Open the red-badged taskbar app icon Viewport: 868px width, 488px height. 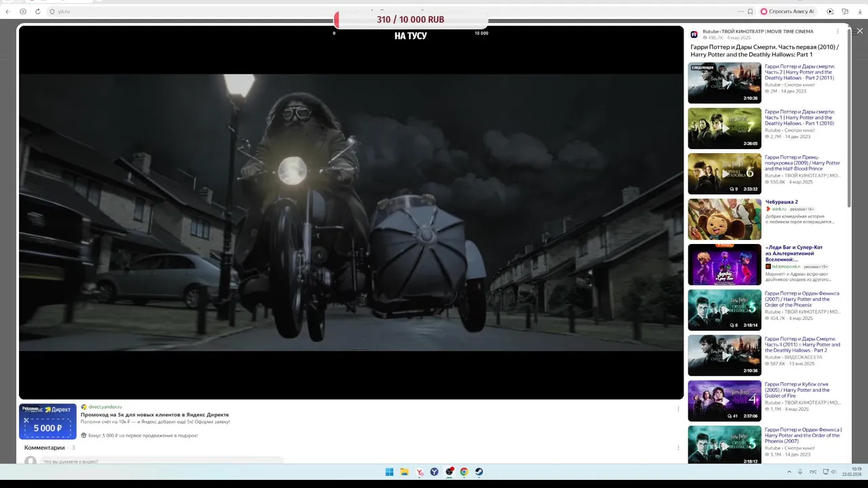[x=449, y=472]
